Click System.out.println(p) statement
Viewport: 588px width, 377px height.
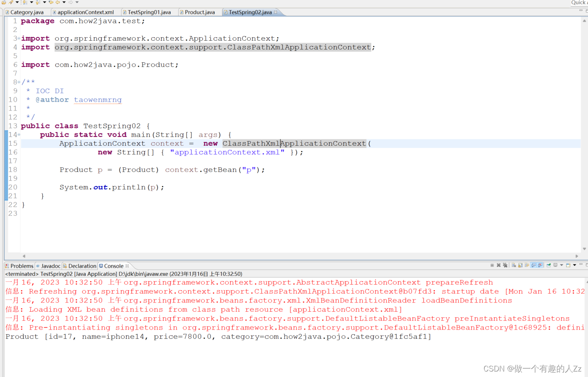coord(112,187)
